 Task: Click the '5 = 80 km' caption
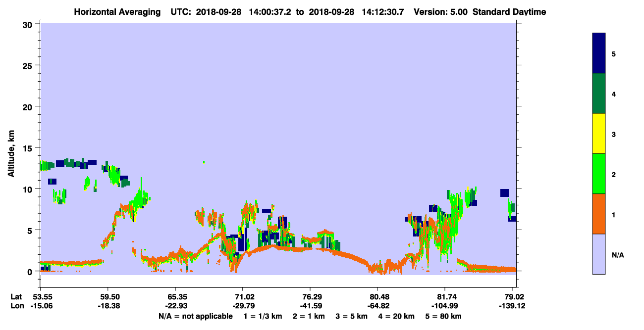click(x=444, y=316)
